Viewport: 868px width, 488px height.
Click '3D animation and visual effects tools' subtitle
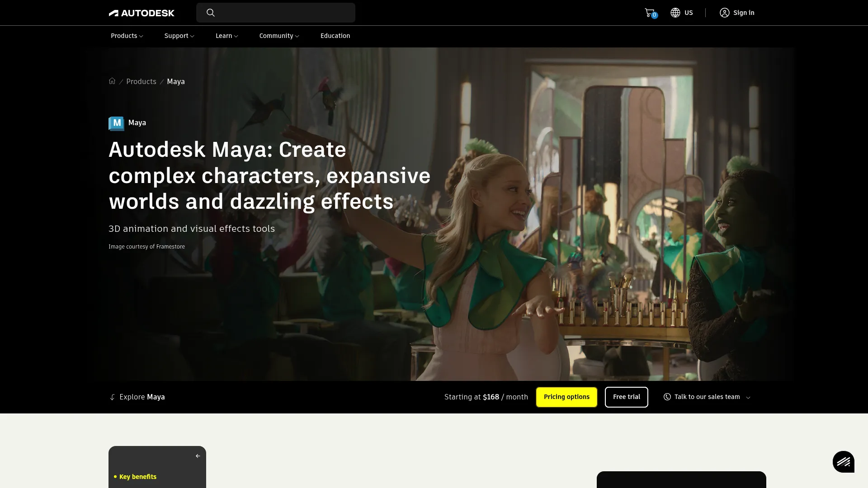point(192,229)
